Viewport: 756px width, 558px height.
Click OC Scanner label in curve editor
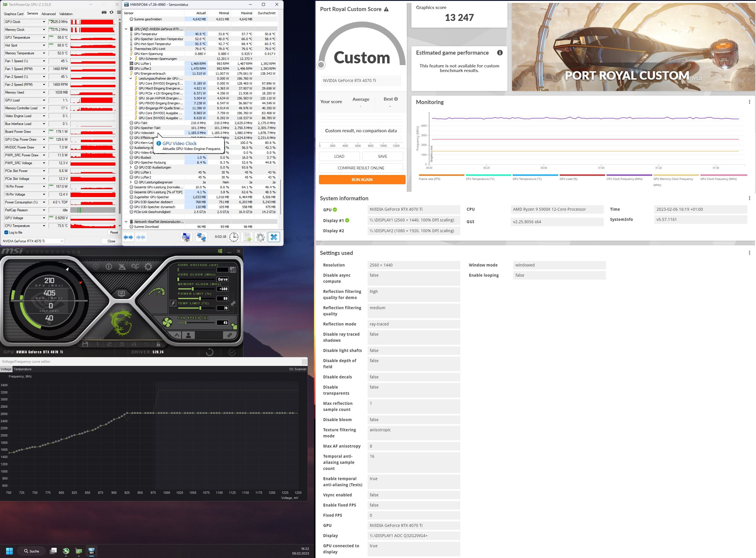(x=298, y=369)
